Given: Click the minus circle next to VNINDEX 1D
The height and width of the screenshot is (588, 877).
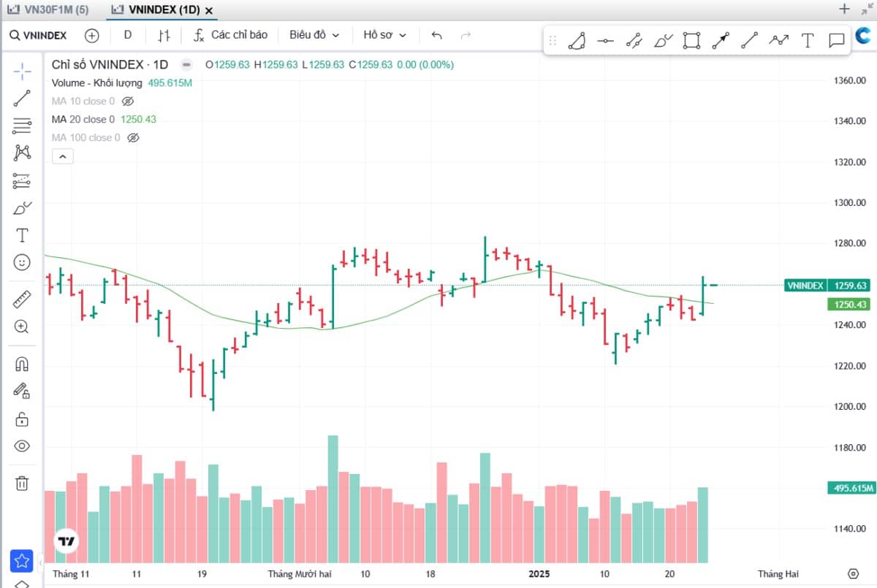Looking at the screenshot, I should [186, 64].
